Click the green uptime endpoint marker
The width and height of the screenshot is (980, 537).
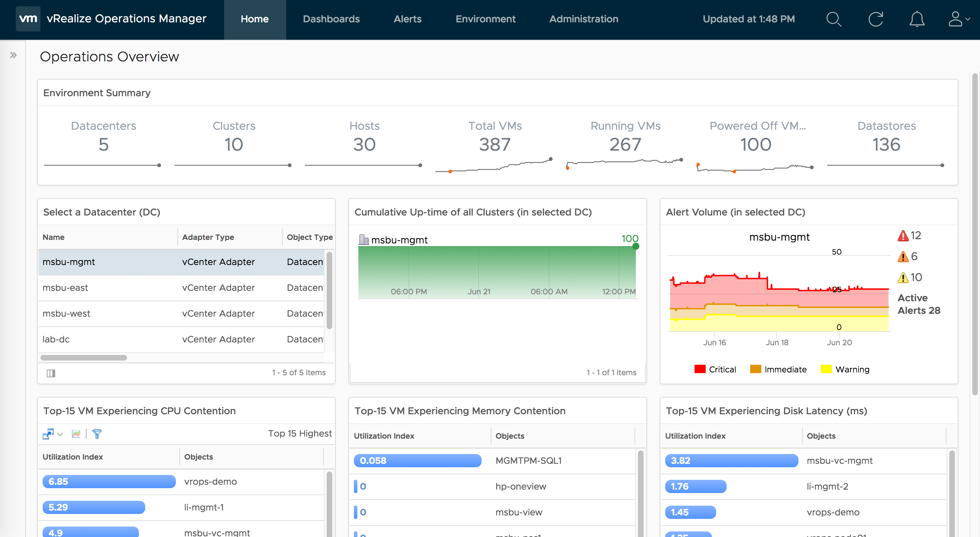pyautogui.click(x=635, y=246)
